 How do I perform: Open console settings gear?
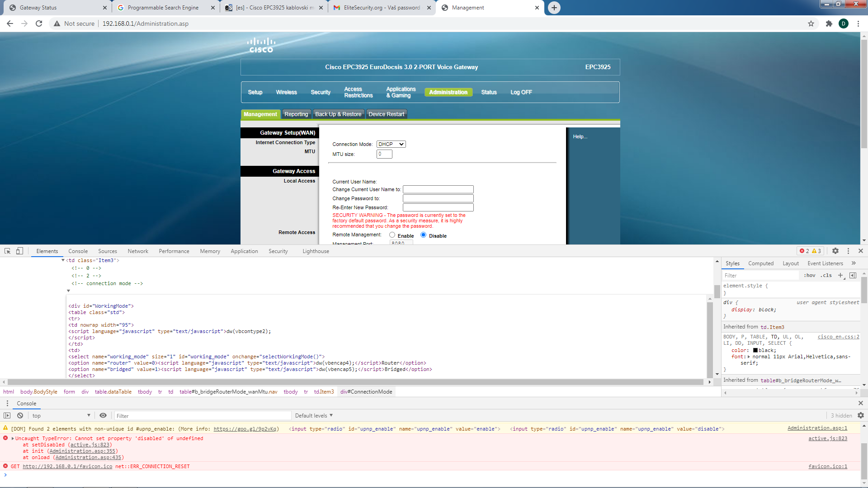click(861, 416)
